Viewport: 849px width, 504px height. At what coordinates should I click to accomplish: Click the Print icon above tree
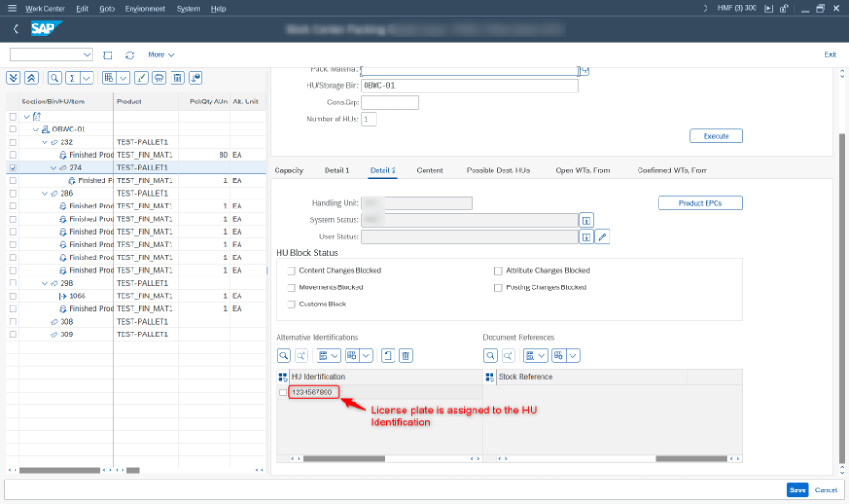160,78
